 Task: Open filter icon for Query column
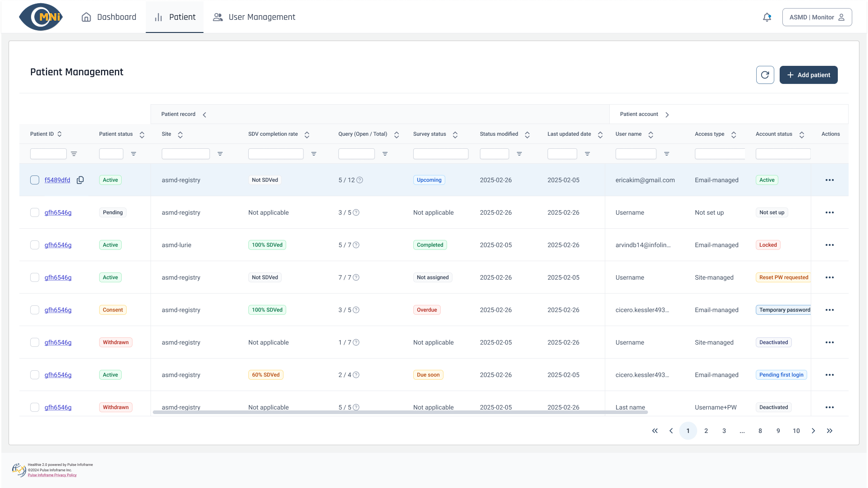coord(385,154)
